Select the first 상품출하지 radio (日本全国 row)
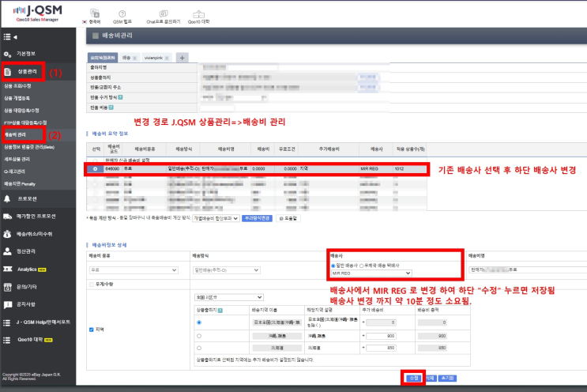The image size is (587, 392). 199,322
